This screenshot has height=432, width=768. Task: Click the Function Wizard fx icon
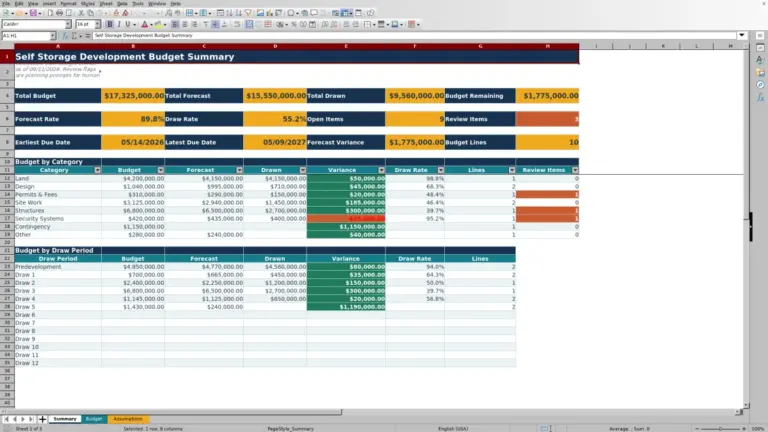coord(65,35)
